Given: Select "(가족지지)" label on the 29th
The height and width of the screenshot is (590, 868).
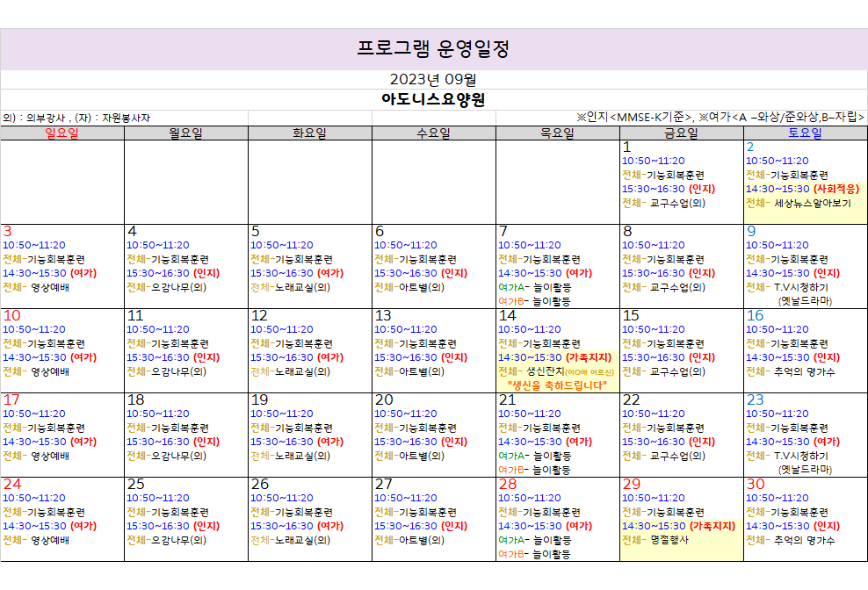Looking at the screenshot, I should coord(712,527).
